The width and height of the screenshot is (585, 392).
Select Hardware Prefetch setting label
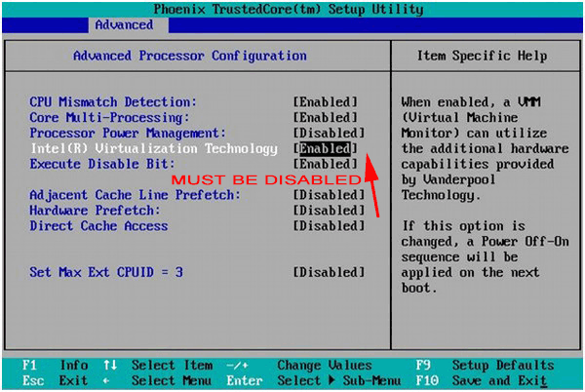95,211
